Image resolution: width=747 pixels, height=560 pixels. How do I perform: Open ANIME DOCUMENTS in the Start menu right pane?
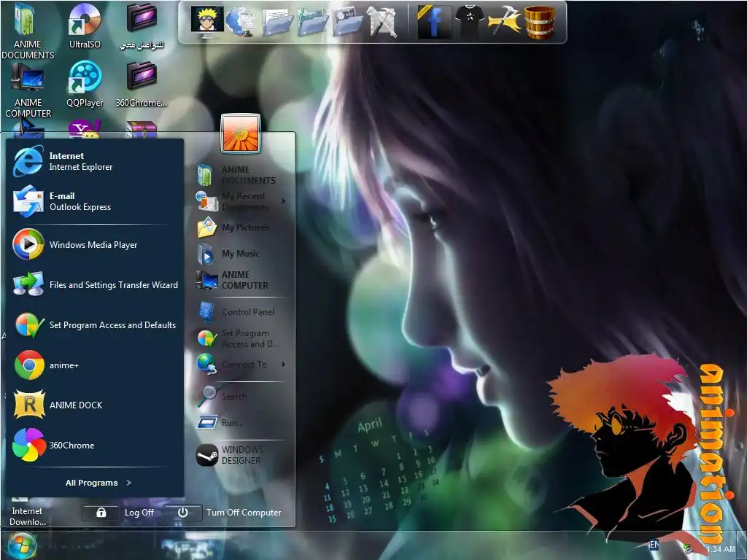(240, 175)
